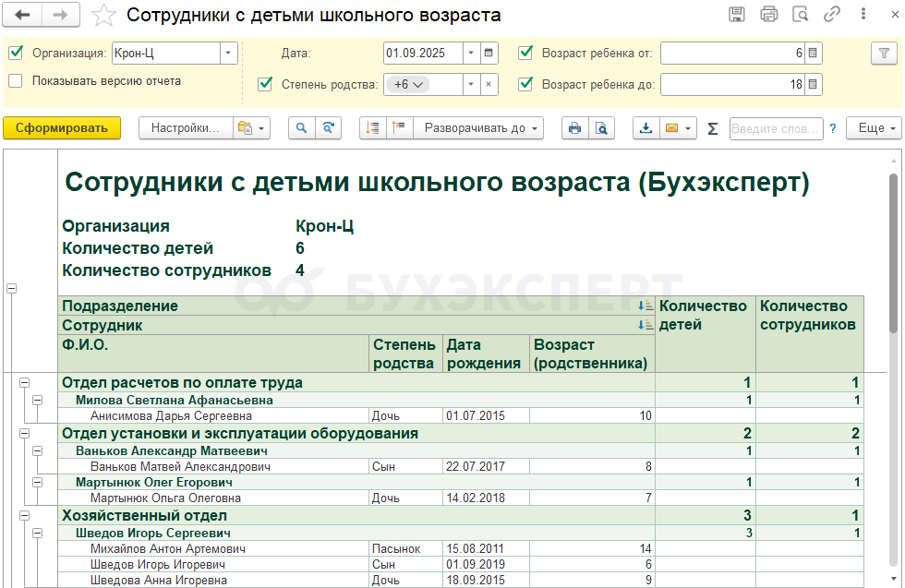Open the Организация dropdown list
This screenshot has height=588, width=905.
pos(229,54)
